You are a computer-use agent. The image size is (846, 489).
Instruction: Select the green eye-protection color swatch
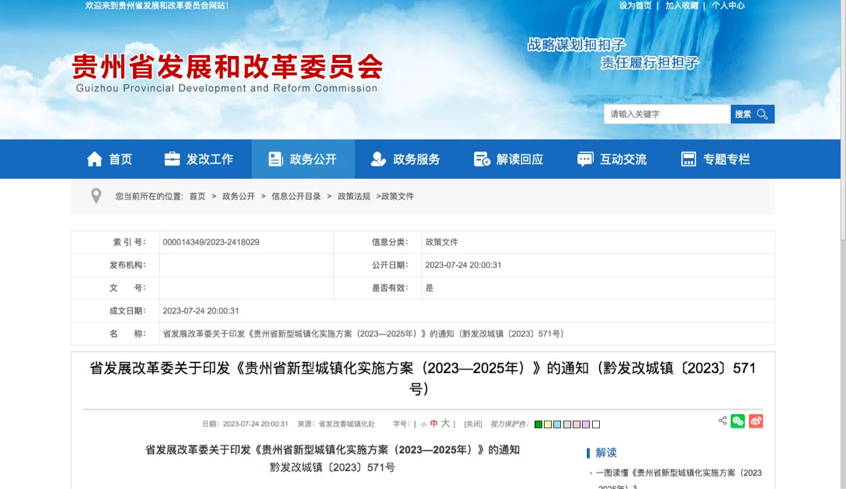538,425
